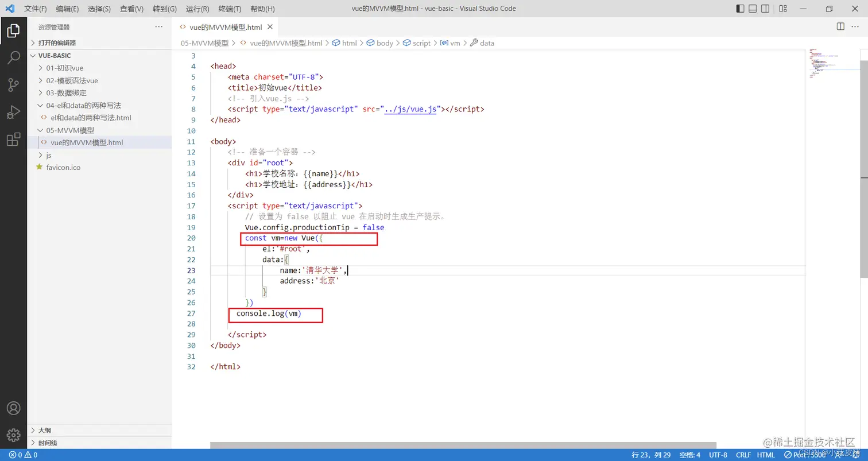Open the explorer panel more actions (...)
868x461 pixels.
pyautogui.click(x=159, y=27)
